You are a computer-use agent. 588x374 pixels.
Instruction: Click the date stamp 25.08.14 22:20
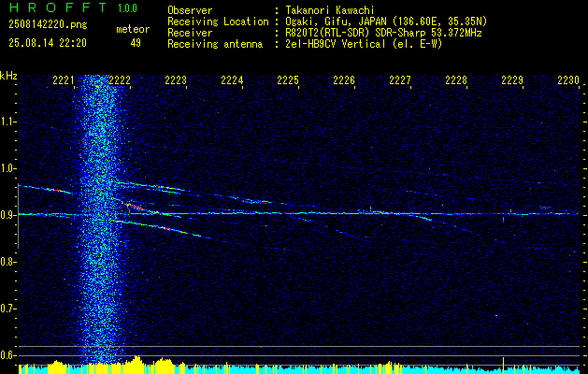(48, 43)
